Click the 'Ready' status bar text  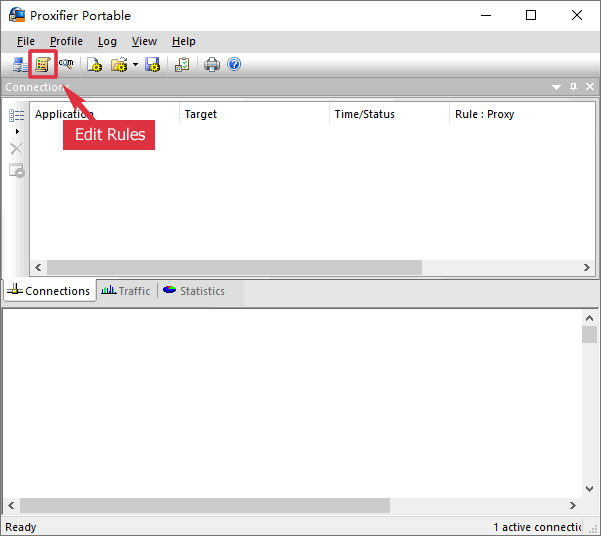[20, 527]
